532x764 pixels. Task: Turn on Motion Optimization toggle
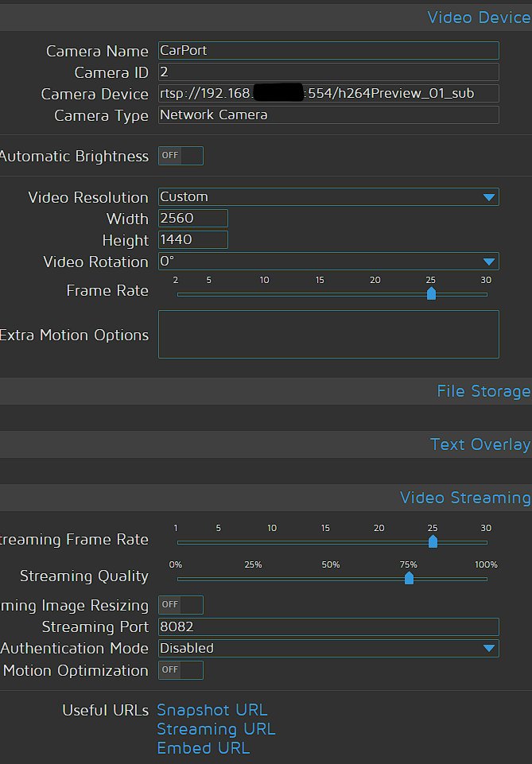click(181, 670)
